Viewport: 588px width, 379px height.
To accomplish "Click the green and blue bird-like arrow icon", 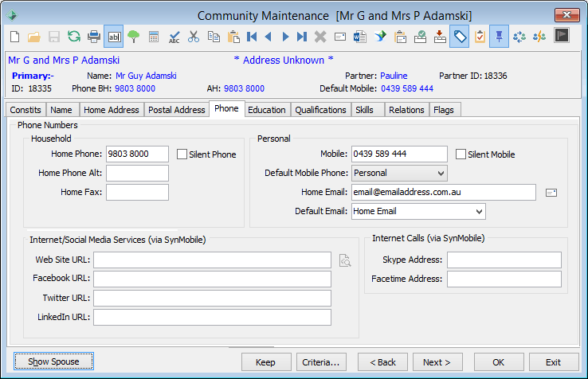I will click(380, 37).
